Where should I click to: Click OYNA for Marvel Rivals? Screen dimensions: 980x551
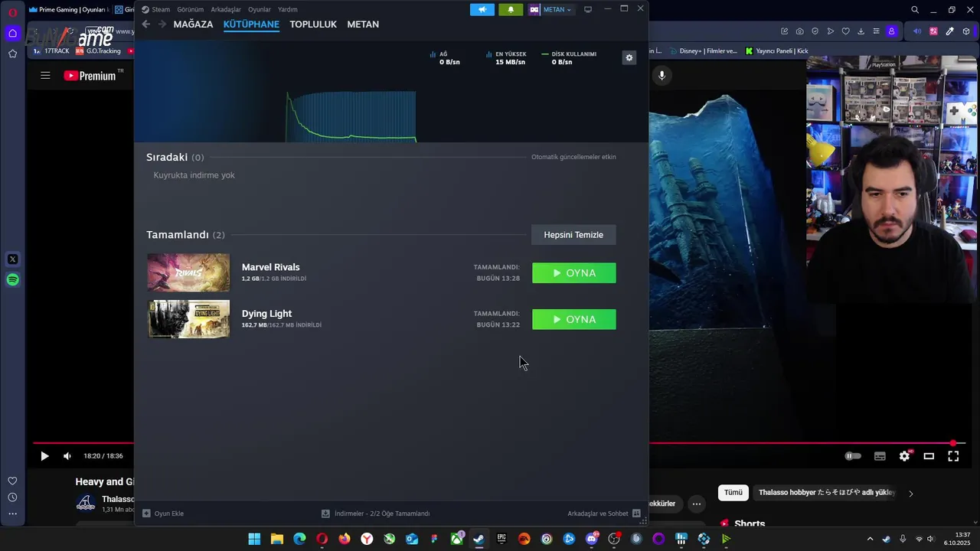coord(573,273)
